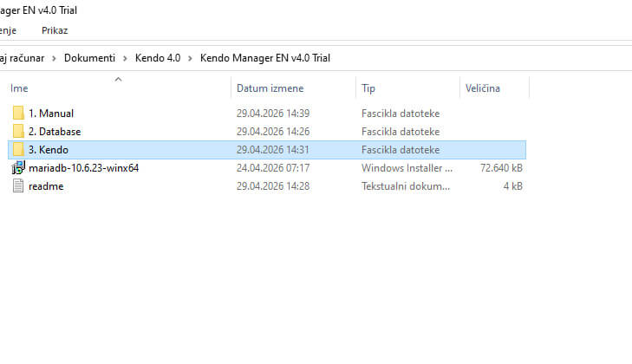The image size is (632, 364).
Task: Select the file name 1. Manual
Action: pos(51,114)
